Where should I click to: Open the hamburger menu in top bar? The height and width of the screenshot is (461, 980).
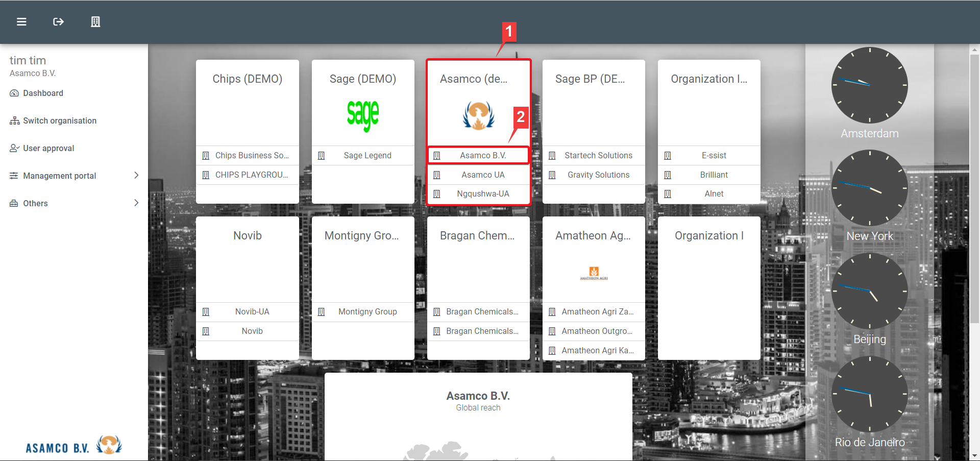click(21, 21)
